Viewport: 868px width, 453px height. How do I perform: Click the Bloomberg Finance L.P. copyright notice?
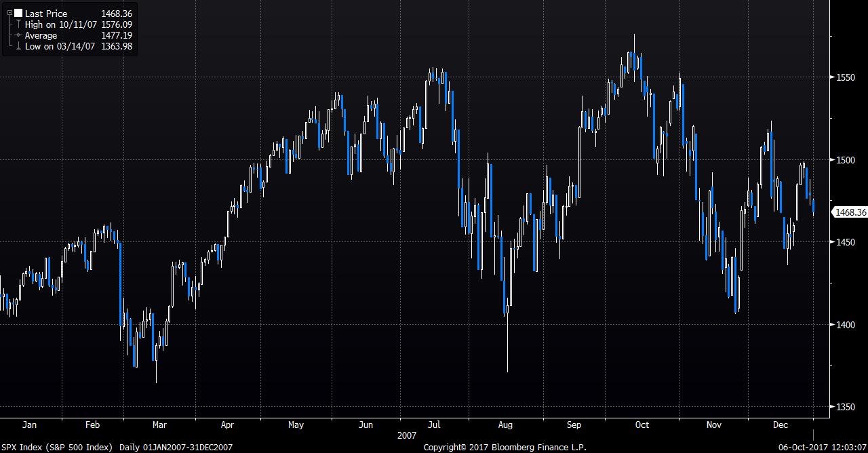505,448
